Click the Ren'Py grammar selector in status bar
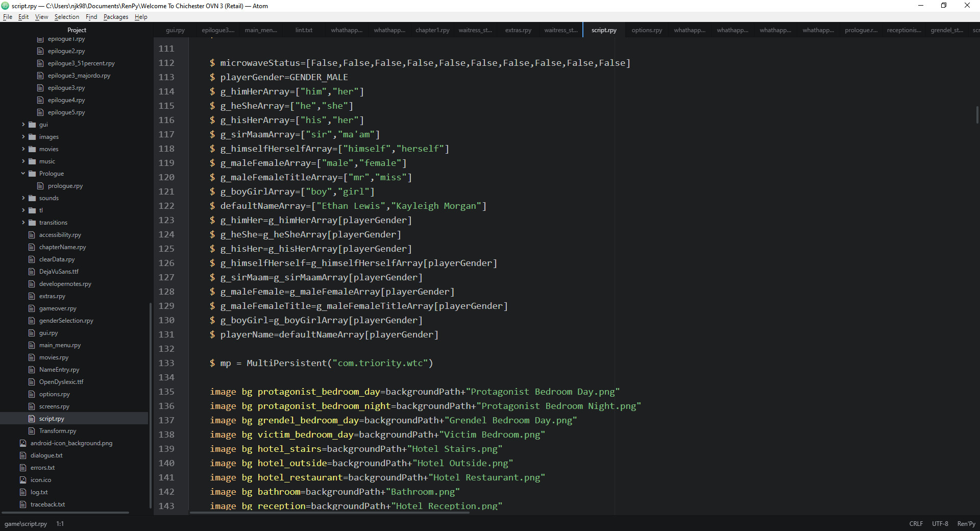This screenshot has width=980, height=531. (x=967, y=523)
